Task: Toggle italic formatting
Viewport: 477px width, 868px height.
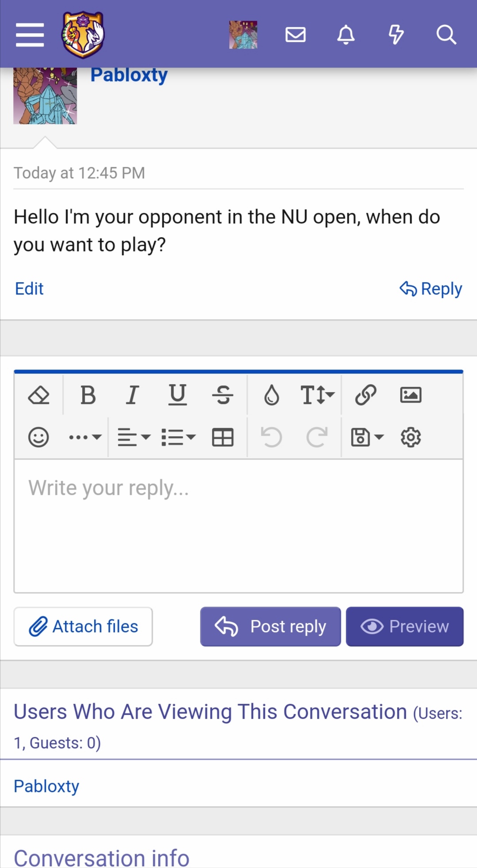Action: (132, 395)
